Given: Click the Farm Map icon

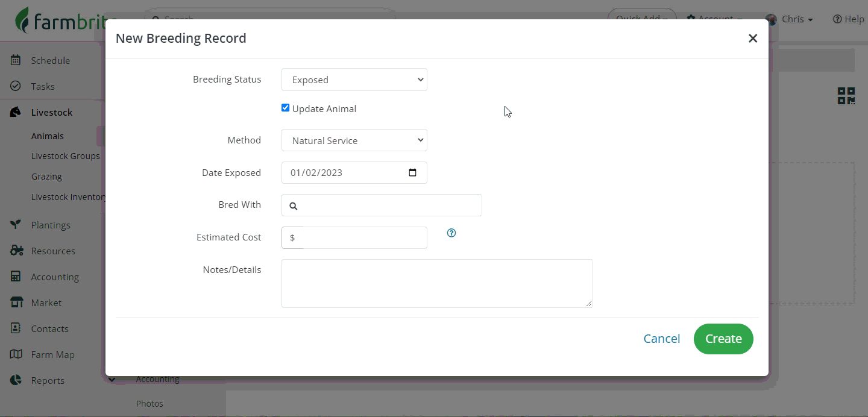Looking at the screenshot, I should click(x=16, y=354).
